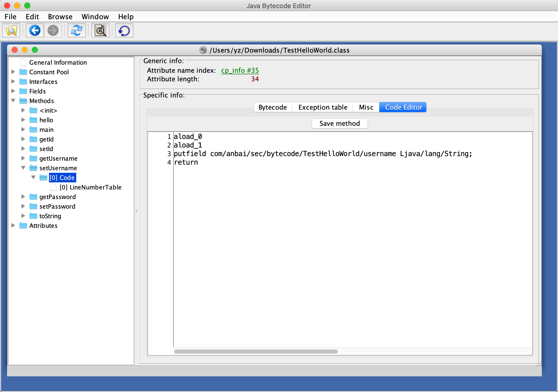
Task: Click the open class file toolbar icon
Action: (x=11, y=31)
